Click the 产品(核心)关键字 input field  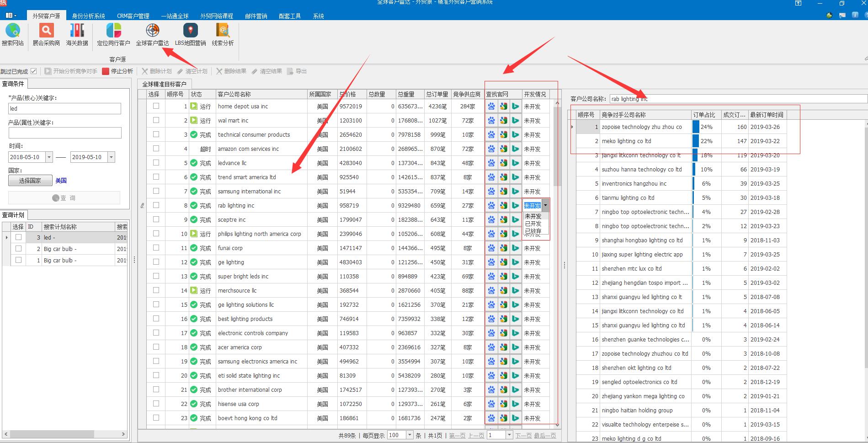[64, 109]
